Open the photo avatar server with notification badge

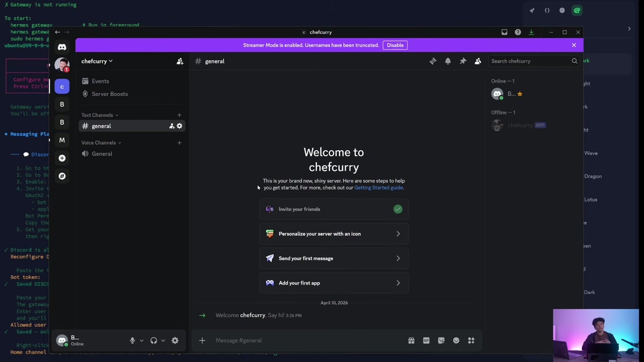pyautogui.click(x=62, y=65)
